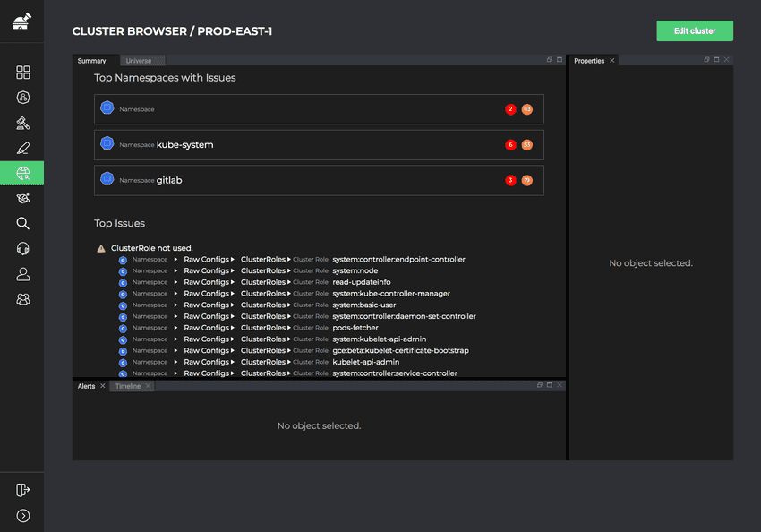Click the logout door icon

pos(23,490)
